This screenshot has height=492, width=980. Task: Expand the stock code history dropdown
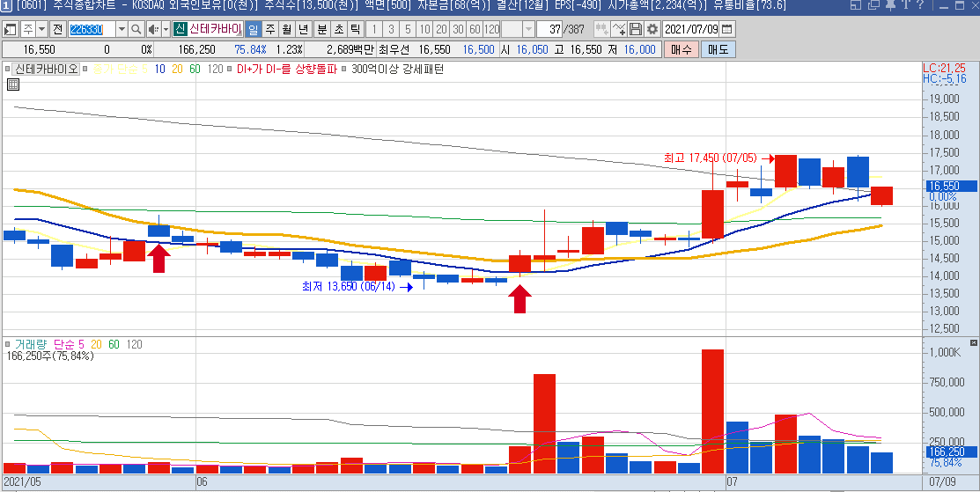pos(122,29)
